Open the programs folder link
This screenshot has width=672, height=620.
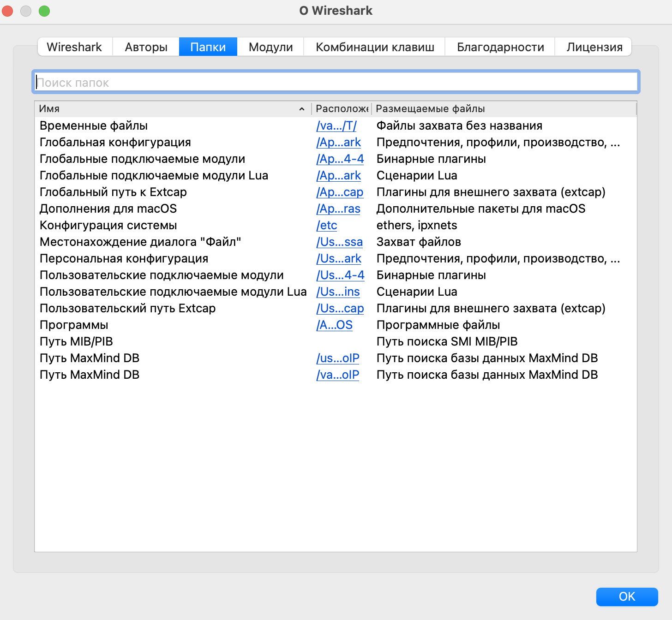pyautogui.click(x=334, y=325)
